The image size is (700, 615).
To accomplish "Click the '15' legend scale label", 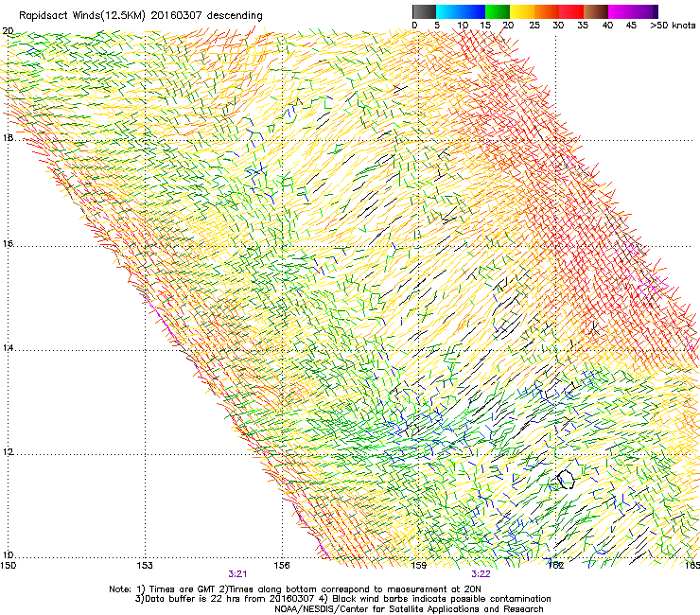I will (485, 26).
